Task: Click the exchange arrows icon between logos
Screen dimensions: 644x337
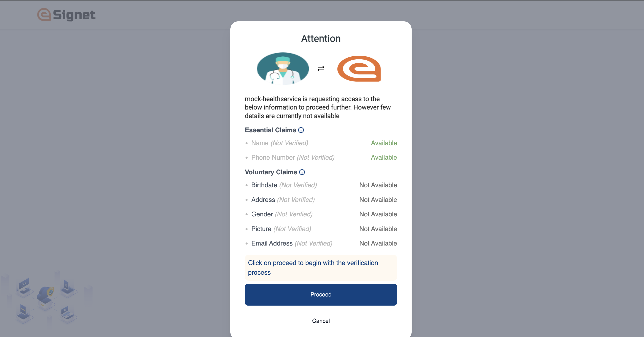Action: (321, 68)
